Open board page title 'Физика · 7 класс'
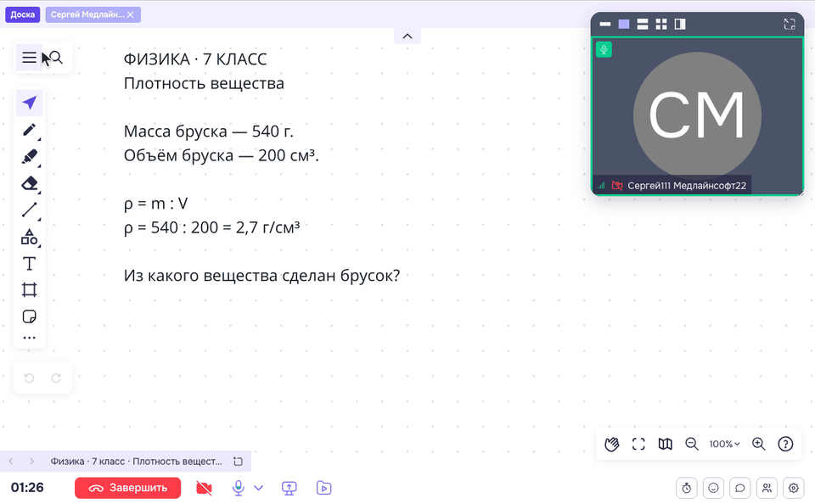This screenshot has width=815, height=504. [x=136, y=462]
